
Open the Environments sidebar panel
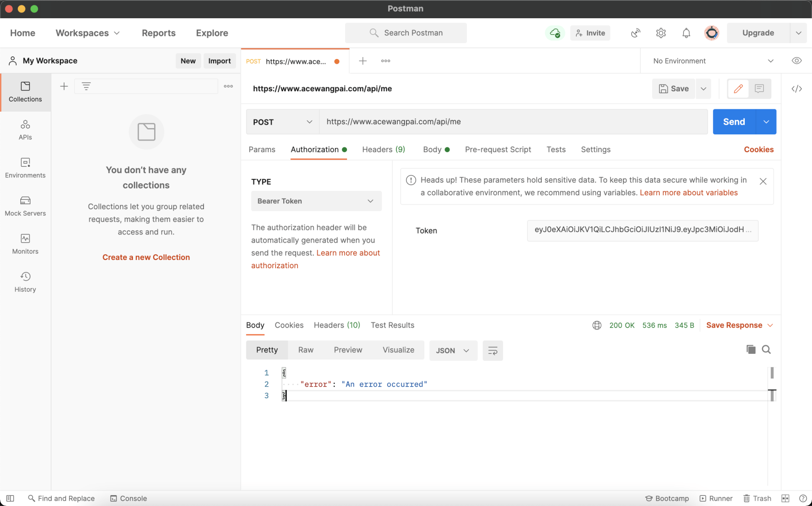(x=25, y=168)
